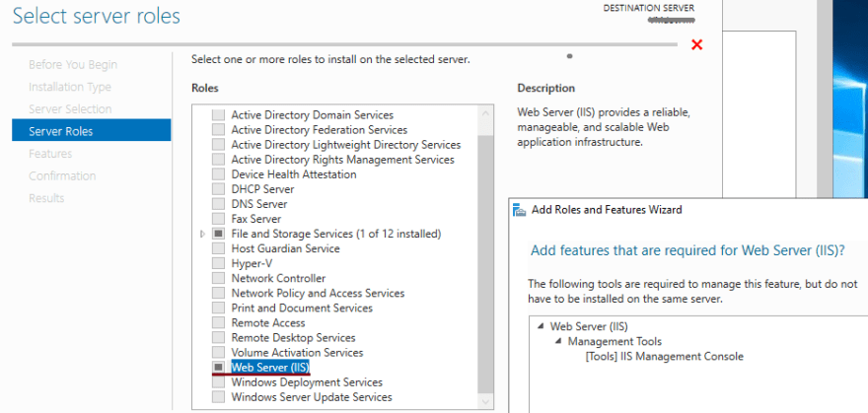Enable the DHCP Server role checkbox
This screenshot has height=413, width=868.
point(219,189)
